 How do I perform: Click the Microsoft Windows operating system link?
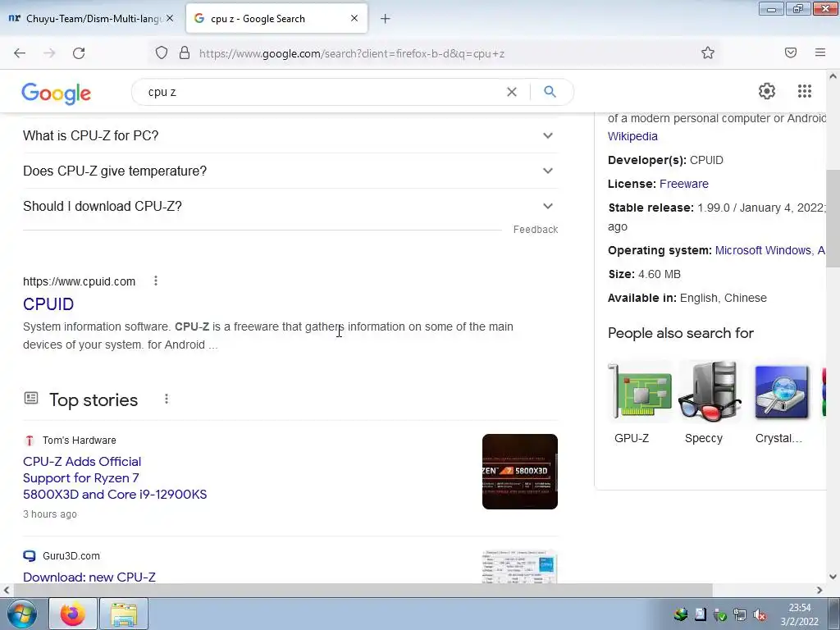(x=763, y=250)
